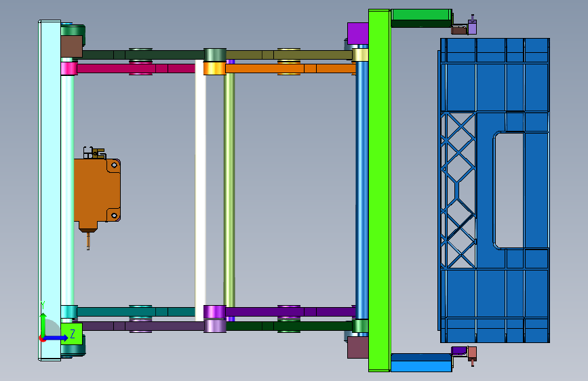Select the teal lower-left link arm
This screenshot has width=588, height=381.
point(136,312)
